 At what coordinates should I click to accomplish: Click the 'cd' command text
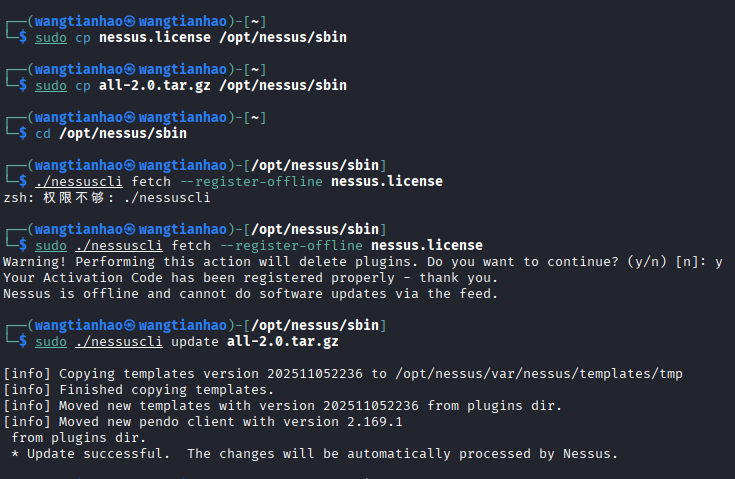click(x=42, y=133)
